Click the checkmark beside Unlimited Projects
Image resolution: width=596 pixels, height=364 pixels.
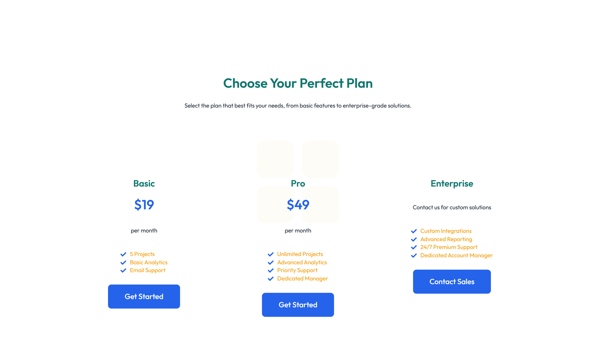[270, 254]
